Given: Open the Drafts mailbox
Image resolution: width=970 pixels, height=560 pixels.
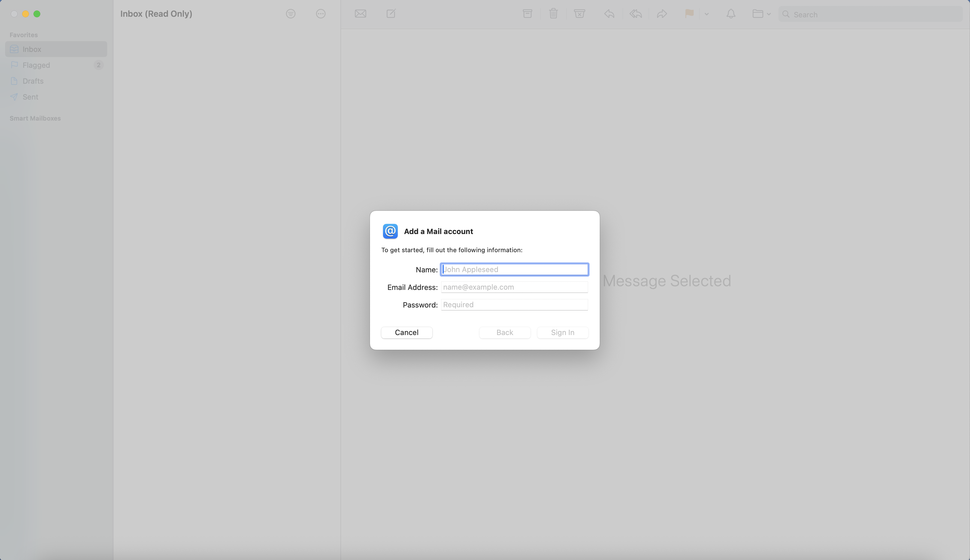Looking at the screenshot, I should (56, 81).
